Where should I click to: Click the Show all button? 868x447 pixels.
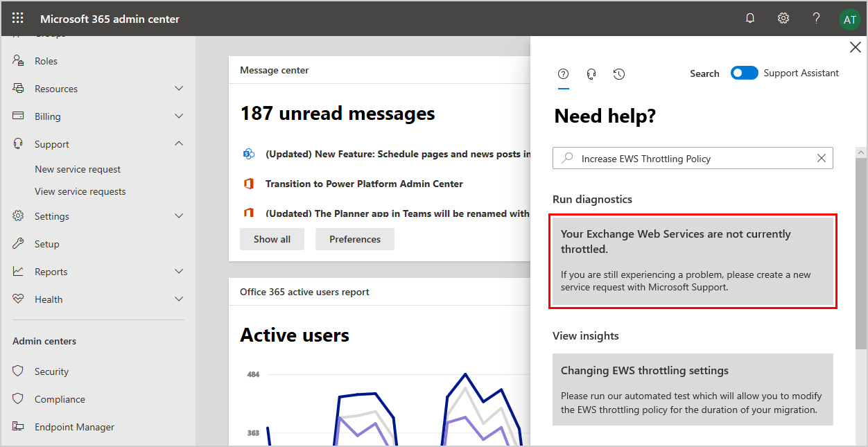tap(272, 239)
